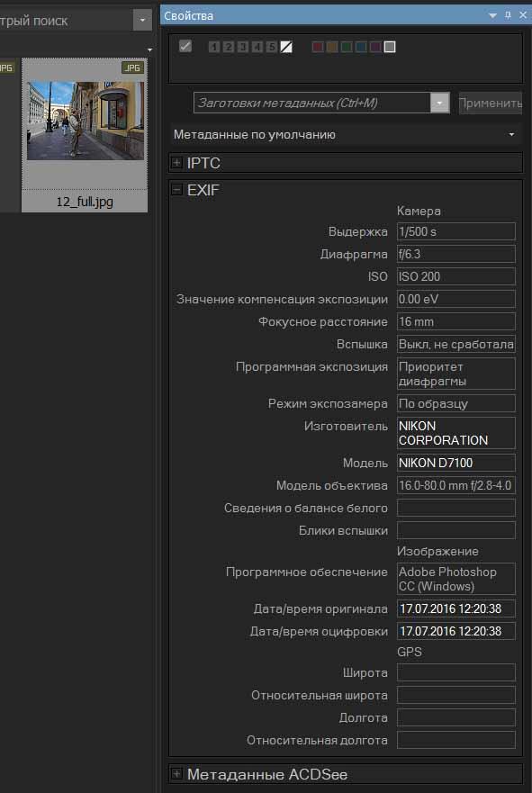This screenshot has height=793, width=532.
Task: Apply the purple color label
Action: coord(374,47)
